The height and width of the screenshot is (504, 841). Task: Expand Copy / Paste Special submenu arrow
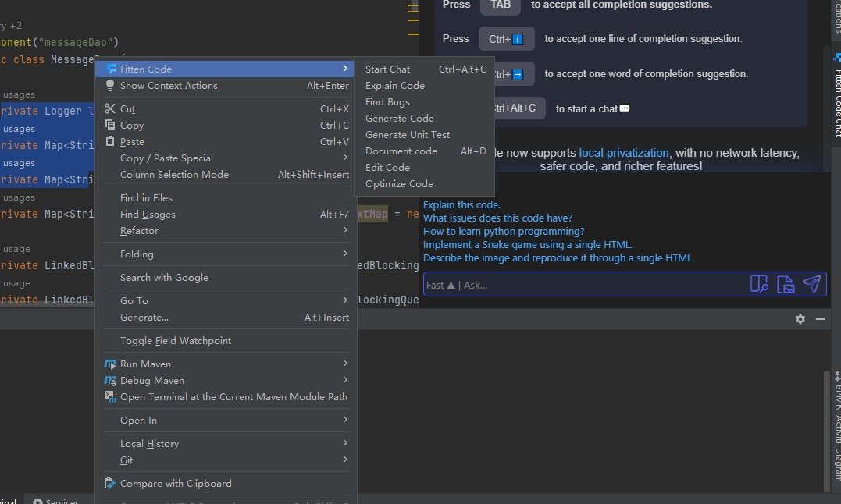[x=345, y=158]
